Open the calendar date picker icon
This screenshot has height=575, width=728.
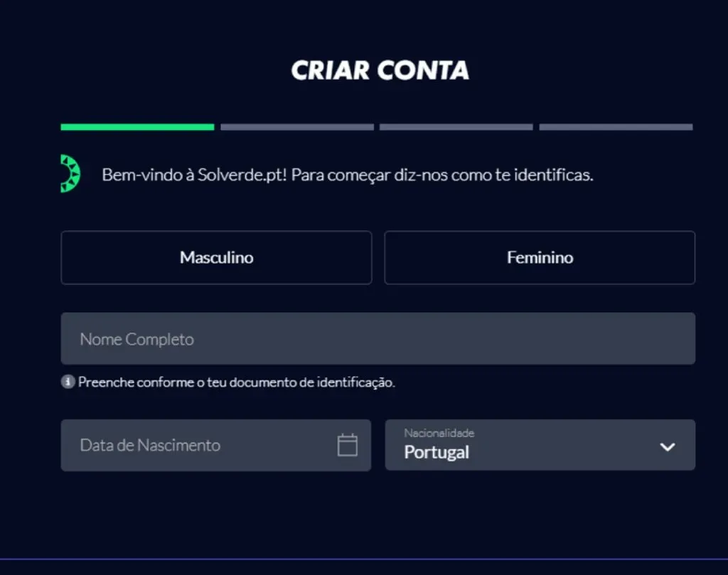click(347, 445)
